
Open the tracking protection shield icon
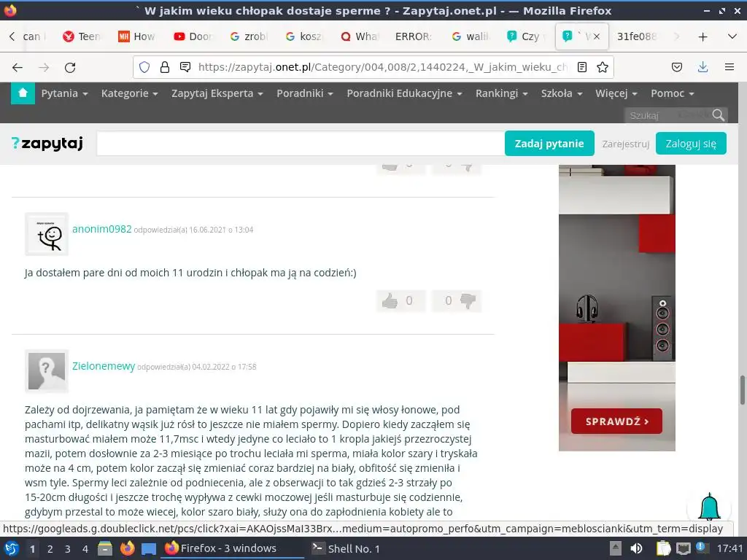pyautogui.click(x=144, y=67)
